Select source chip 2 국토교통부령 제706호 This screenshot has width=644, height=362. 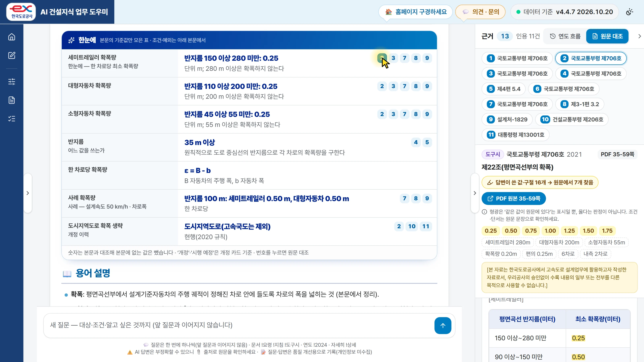pos(591,59)
